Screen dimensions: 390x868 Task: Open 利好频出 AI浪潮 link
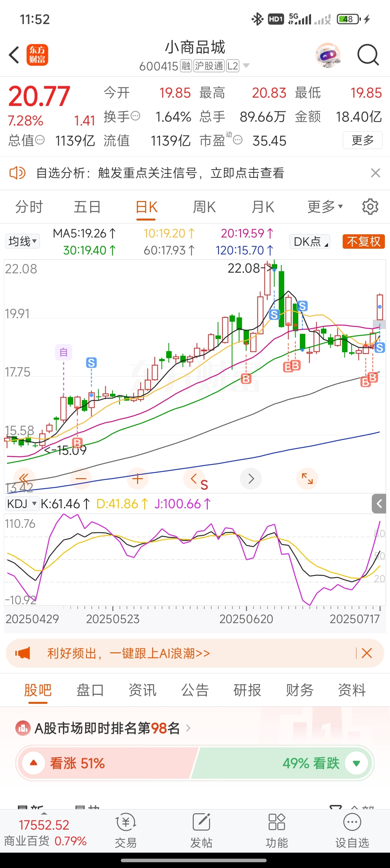[x=129, y=653]
